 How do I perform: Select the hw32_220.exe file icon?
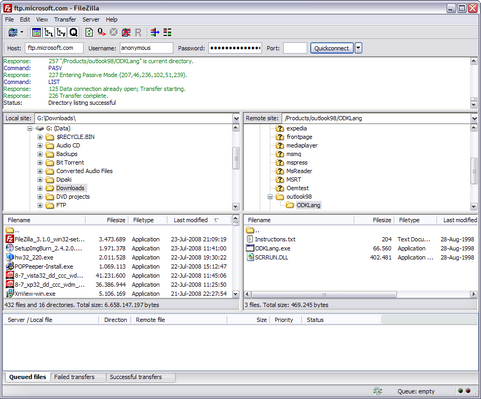pos(10,257)
